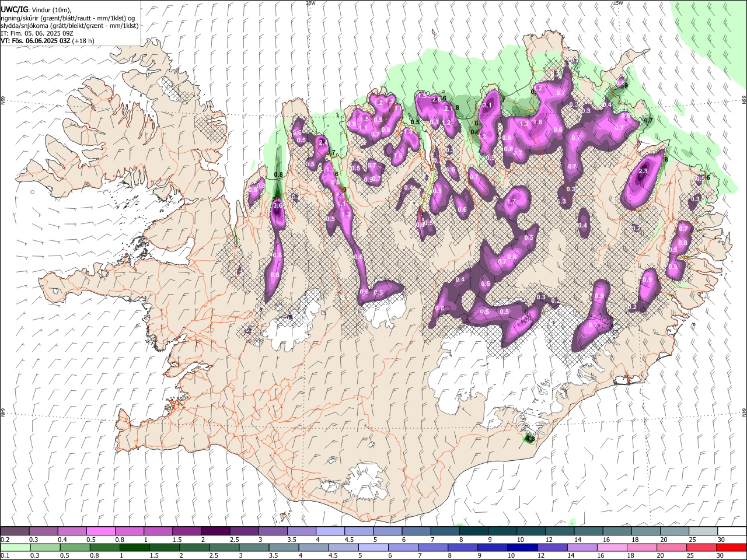The image size is (747, 560).
Task: Click the 15W longitude label at the top
Action: coord(618,3)
